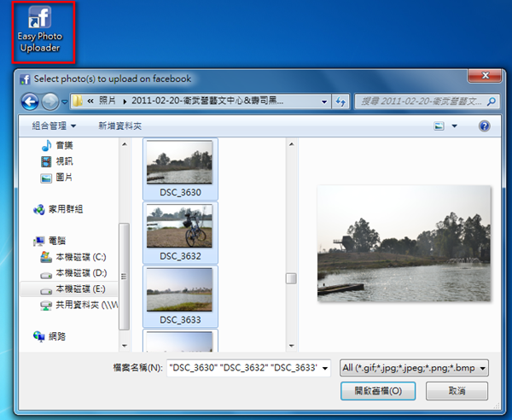Click 新增資料夾 to create a folder
Image resolution: width=512 pixels, height=420 pixels.
click(119, 125)
